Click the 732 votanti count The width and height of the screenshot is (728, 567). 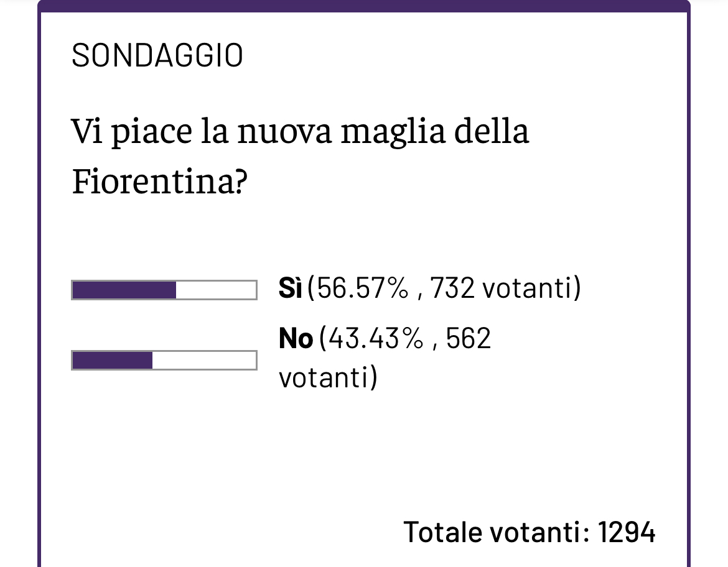pos(500,288)
